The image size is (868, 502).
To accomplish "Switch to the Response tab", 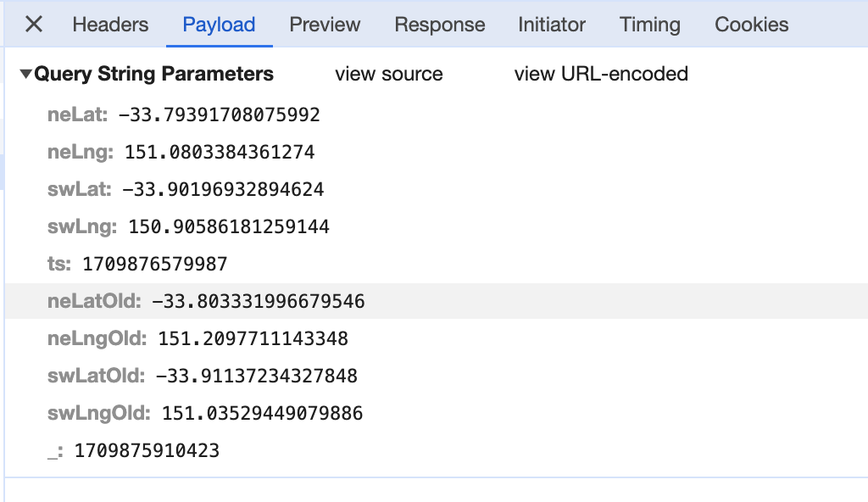I will coord(439,25).
